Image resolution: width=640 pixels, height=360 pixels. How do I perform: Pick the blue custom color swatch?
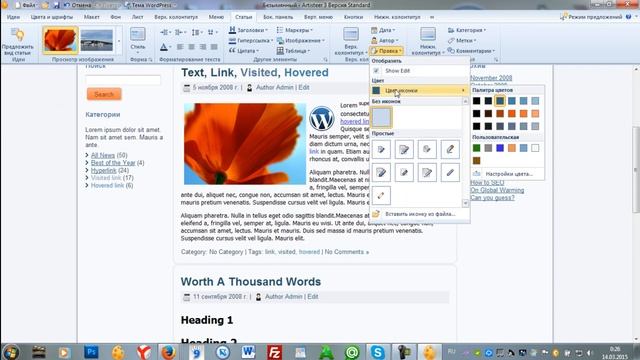pos(500,148)
